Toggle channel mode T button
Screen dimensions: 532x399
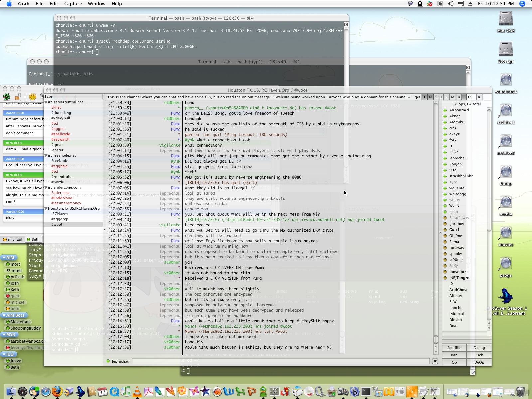click(424, 97)
